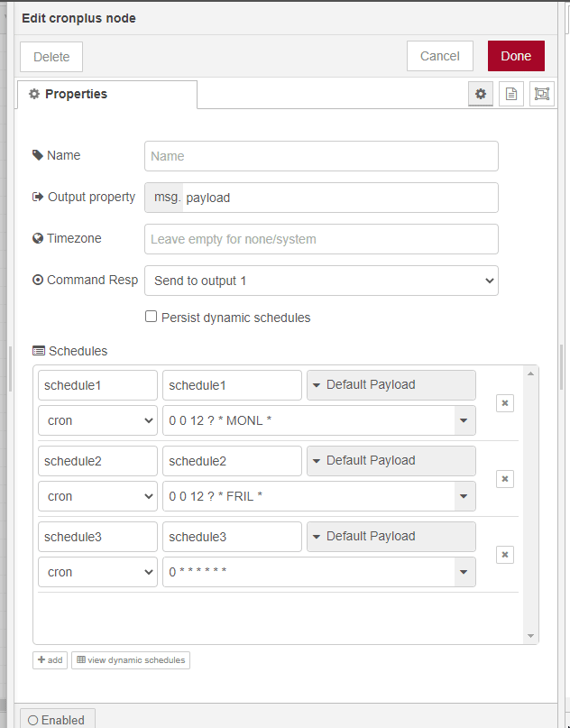Open view dynamic schedules
The height and width of the screenshot is (728, 570).
point(131,659)
